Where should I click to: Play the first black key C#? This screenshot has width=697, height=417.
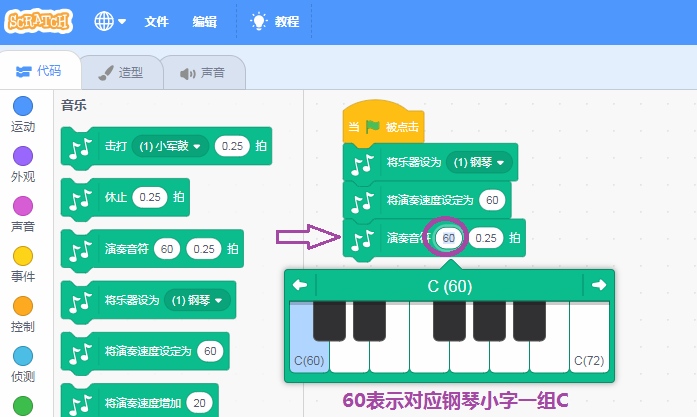click(329, 321)
